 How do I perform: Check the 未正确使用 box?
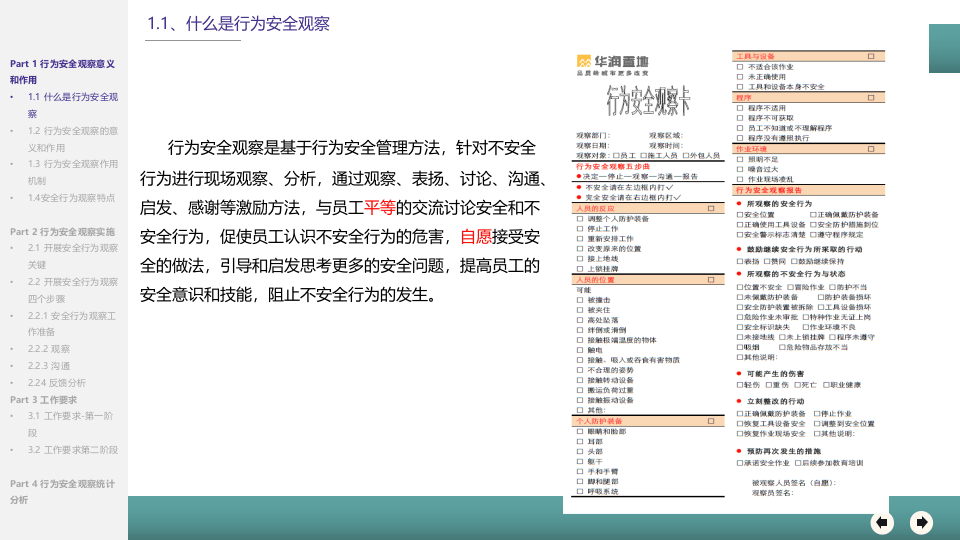740,77
